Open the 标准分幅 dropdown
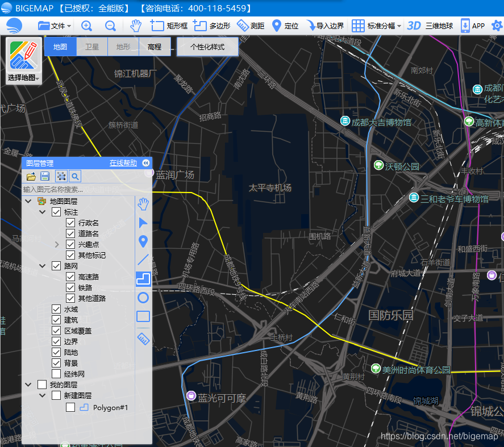The width and height of the screenshot is (504, 447). 376,26
